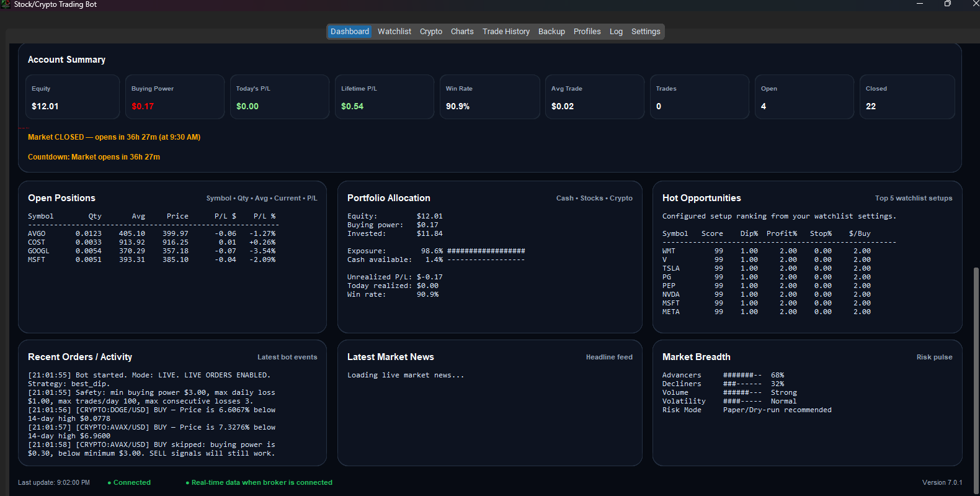Click the app icon in title bar
The image size is (980, 496).
(x=6, y=4)
